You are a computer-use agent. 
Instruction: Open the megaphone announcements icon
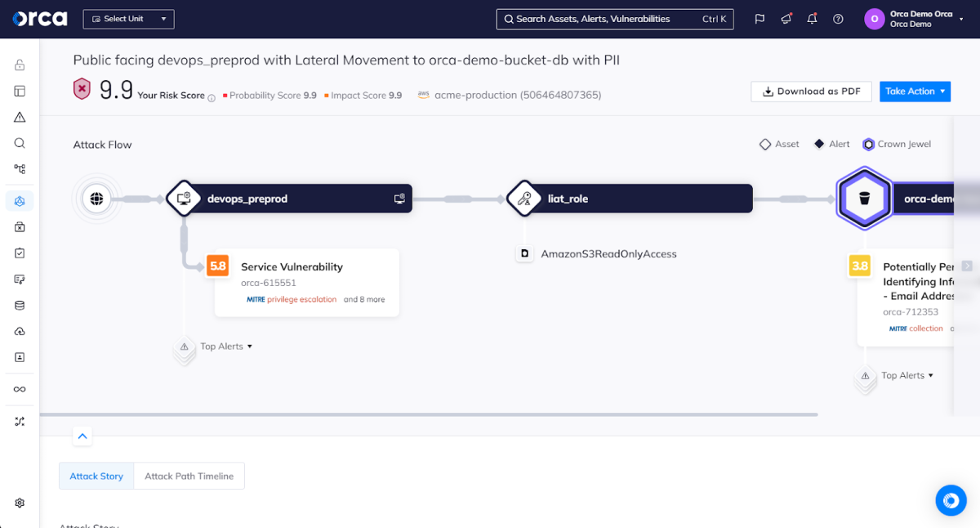[786, 19]
